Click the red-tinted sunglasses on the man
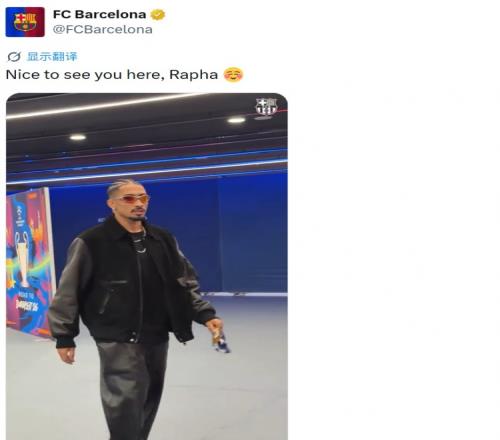Image resolution: width=500 pixels, height=440 pixels. [x=135, y=199]
